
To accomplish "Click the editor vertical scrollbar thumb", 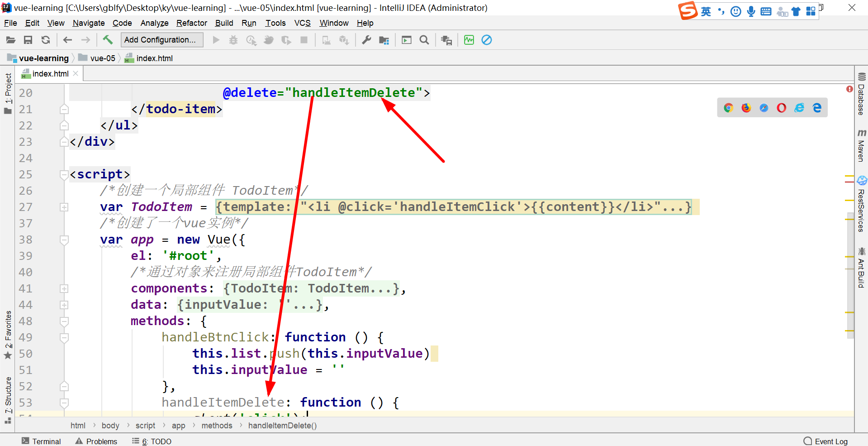I will point(850,276).
